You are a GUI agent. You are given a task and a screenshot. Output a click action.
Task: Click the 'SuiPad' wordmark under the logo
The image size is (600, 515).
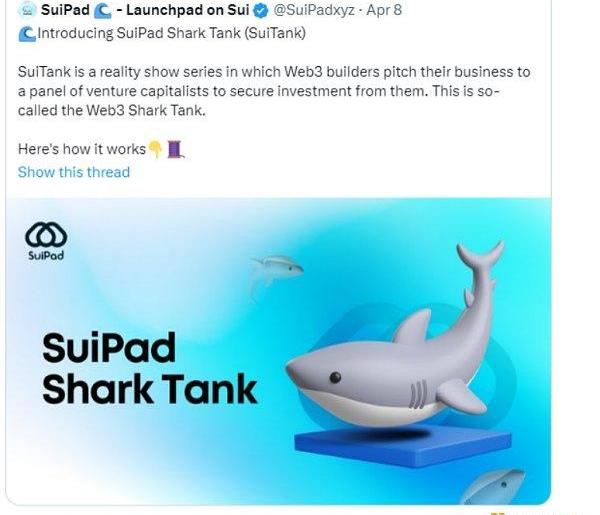point(45,256)
